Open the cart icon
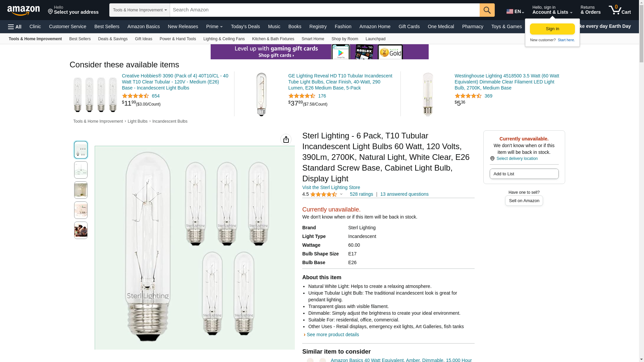 pyautogui.click(x=620, y=10)
